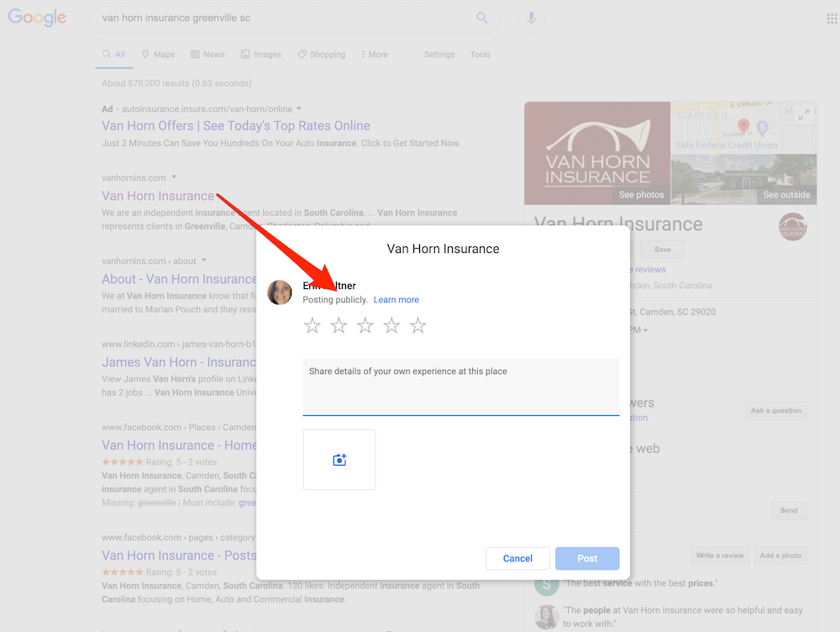840x632 pixels.
Task: Click the review text box 'Share details of your own experience'
Action: point(460,387)
